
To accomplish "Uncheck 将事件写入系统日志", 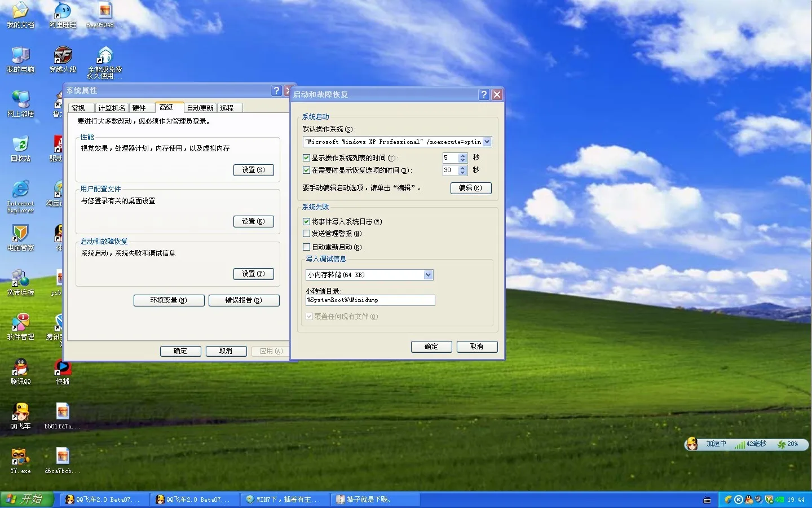I will (x=306, y=221).
